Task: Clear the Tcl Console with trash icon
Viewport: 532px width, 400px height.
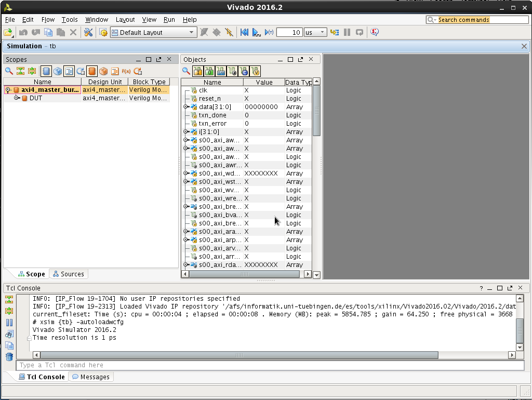Action: [9, 357]
